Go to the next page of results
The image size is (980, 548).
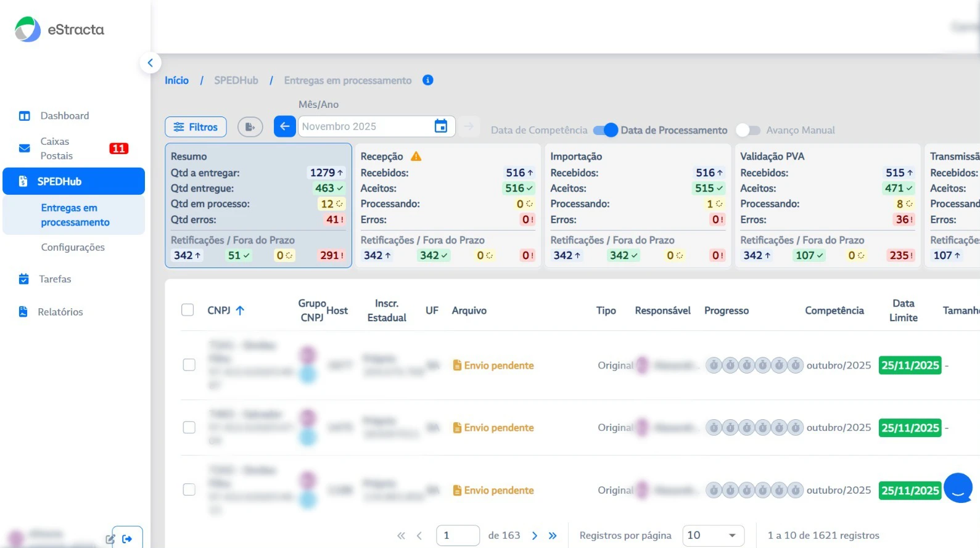pos(535,536)
